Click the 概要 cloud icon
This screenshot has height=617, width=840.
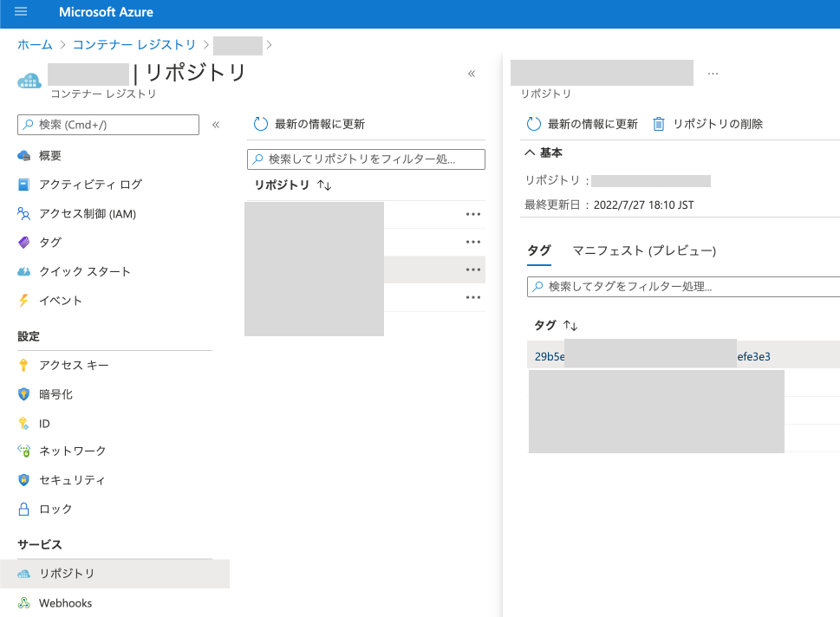point(23,156)
